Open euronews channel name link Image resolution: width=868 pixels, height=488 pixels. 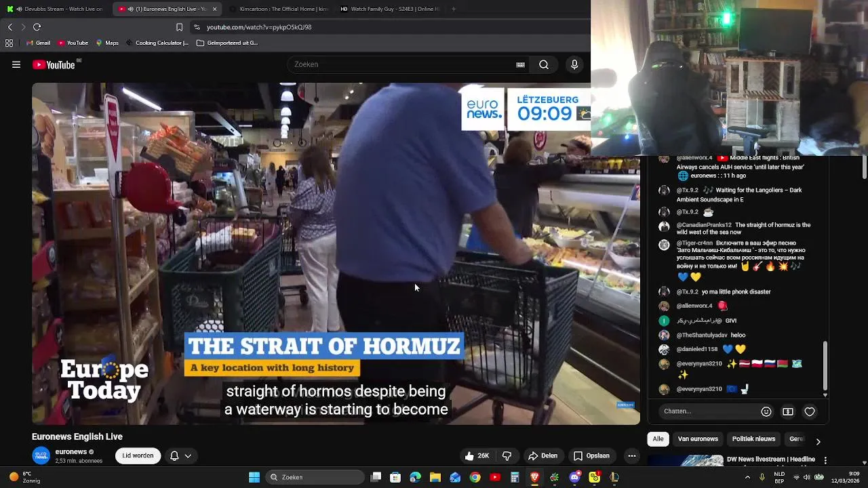click(x=71, y=452)
